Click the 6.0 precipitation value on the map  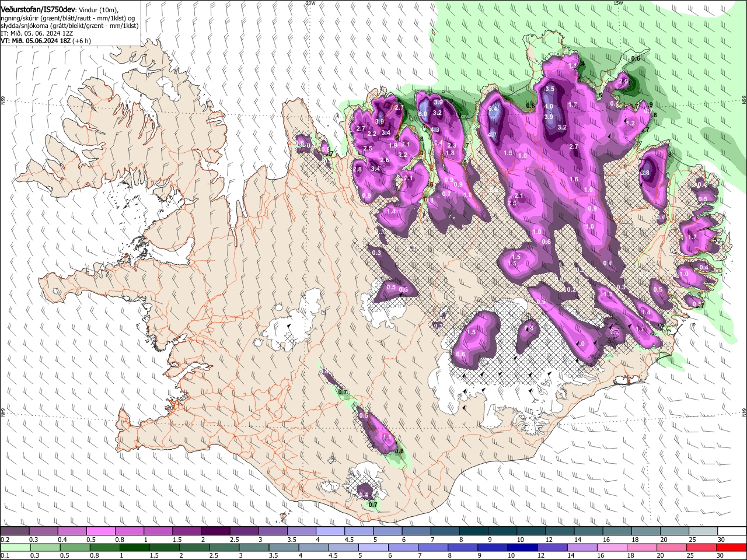423,114
